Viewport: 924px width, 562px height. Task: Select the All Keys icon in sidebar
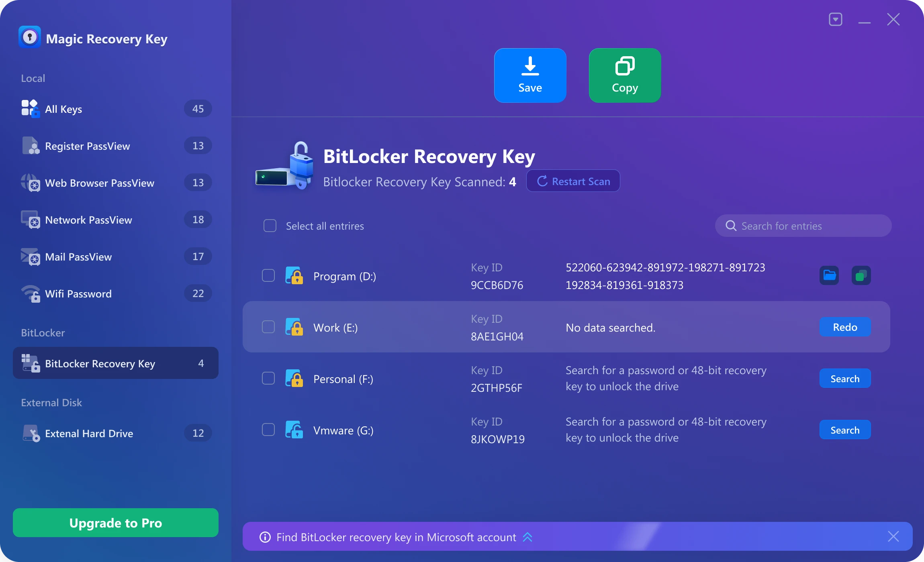(30, 108)
